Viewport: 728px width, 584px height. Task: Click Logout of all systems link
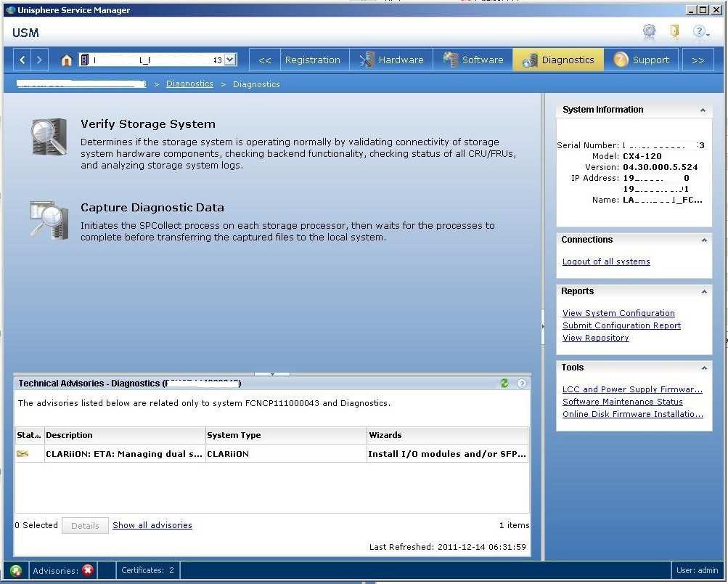point(606,261)
